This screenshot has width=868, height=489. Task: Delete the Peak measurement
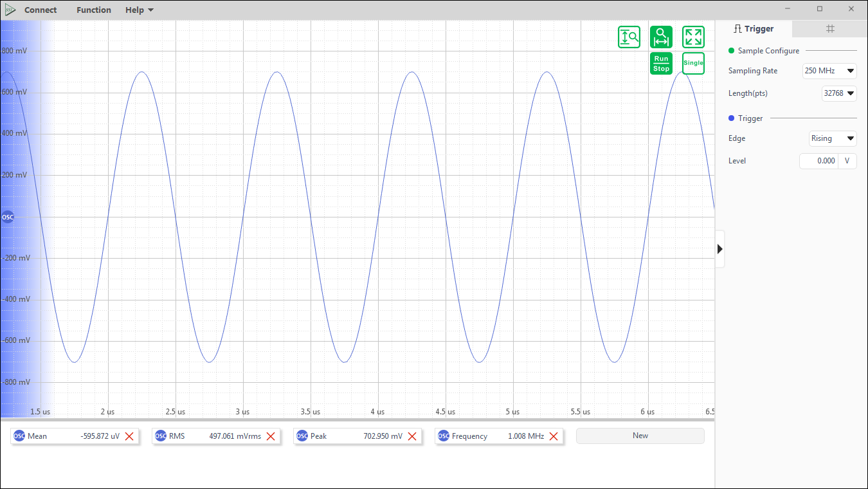(x=412, y=436)
